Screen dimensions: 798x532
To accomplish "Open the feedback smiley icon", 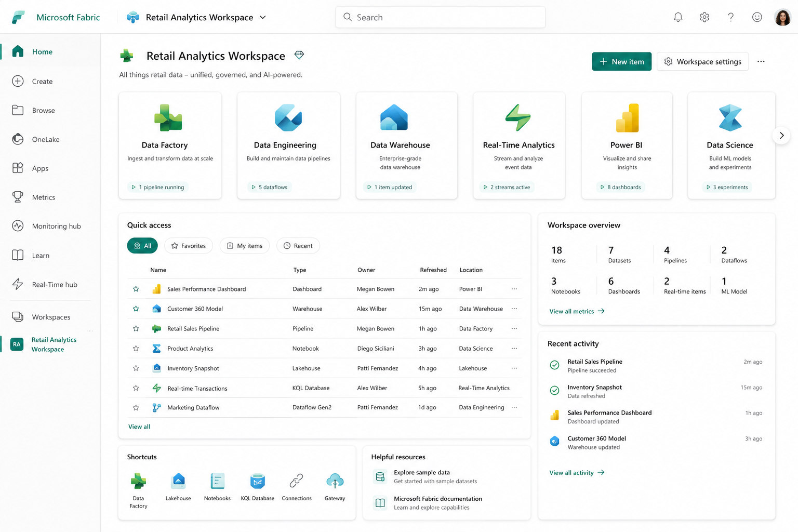I will [757, 17].
